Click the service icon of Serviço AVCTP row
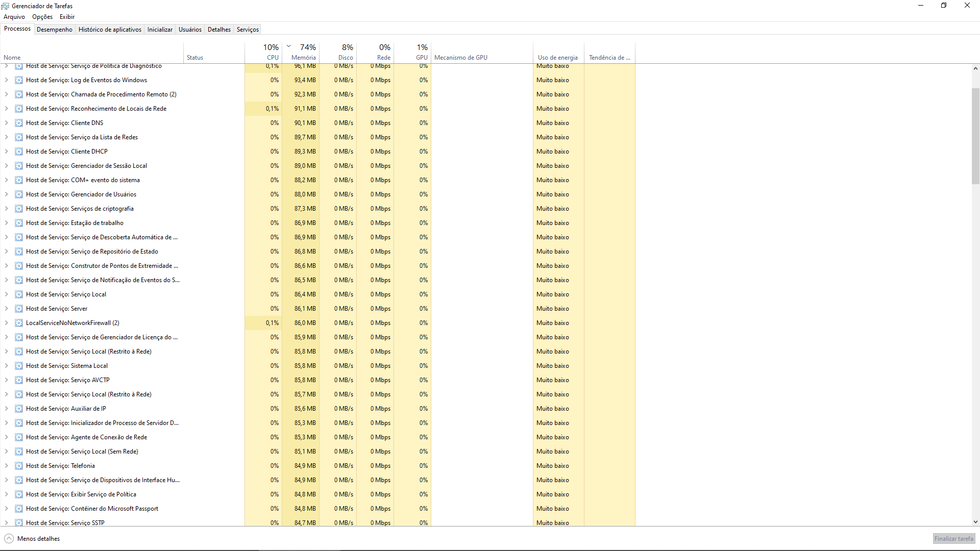 pyautogui.click(x=19, y=380)
